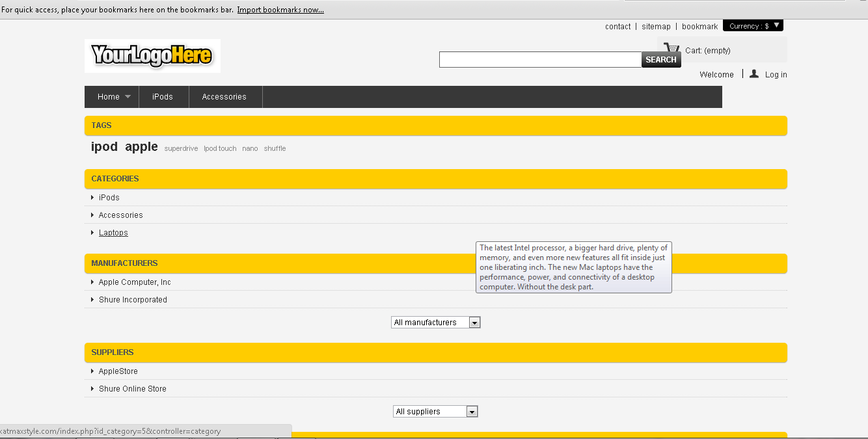Select the nano tag
Image resolution: width=868 pixels, height=439 pixels.
click(x=250, y=149)
